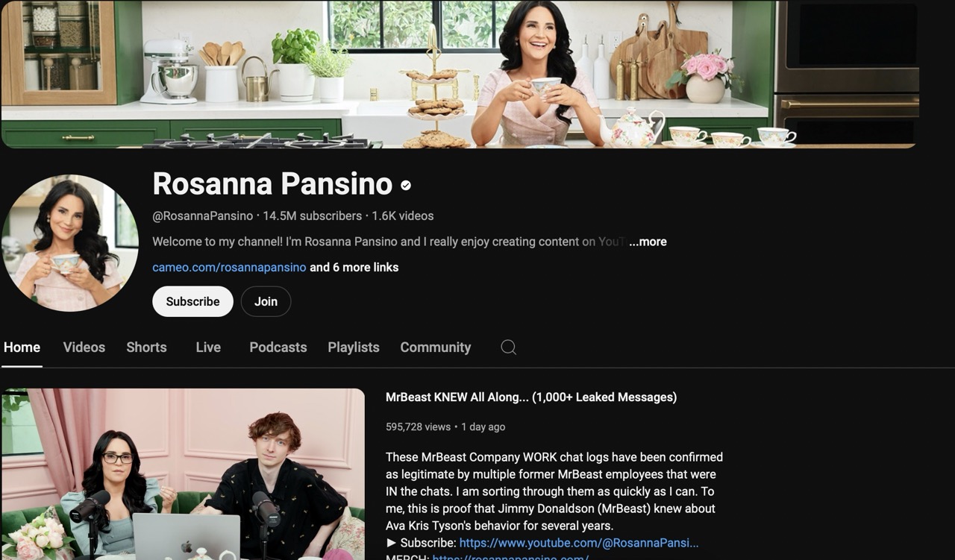Image resolution: width=955 pixels, height=560 pixels.
Task: Click the Subscribe button
Action: [x=192, y=301]
